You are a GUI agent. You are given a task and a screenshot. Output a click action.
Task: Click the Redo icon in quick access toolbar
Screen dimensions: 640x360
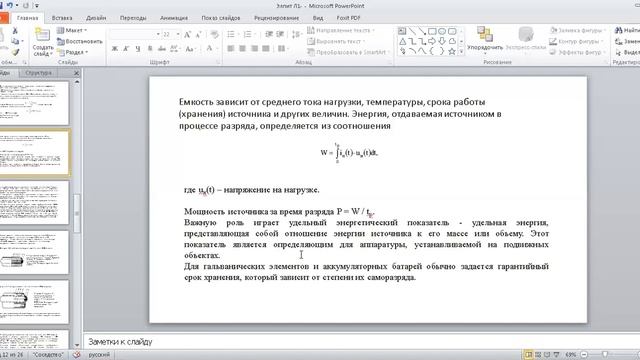[26, 5]
